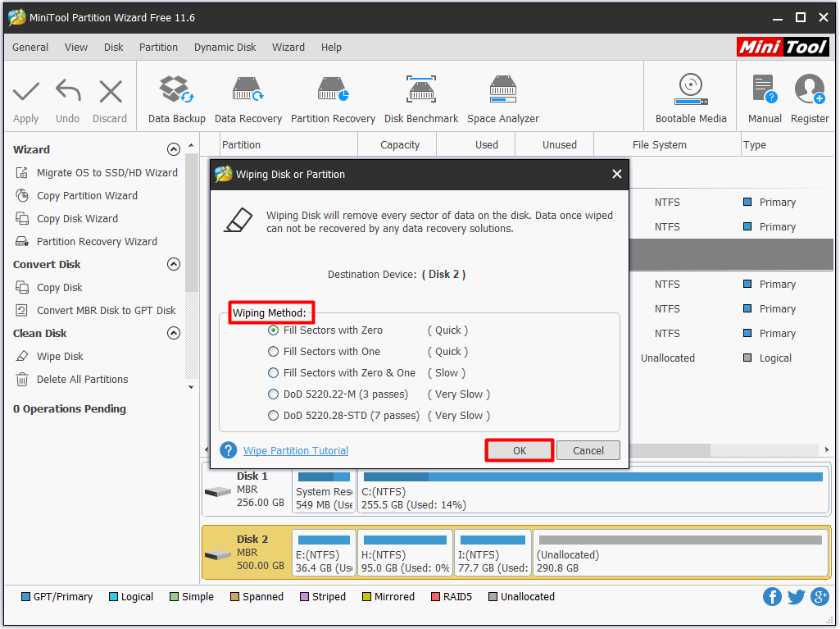
Task: Click sidebar scroll up arrow
Action: pos(191,145)
